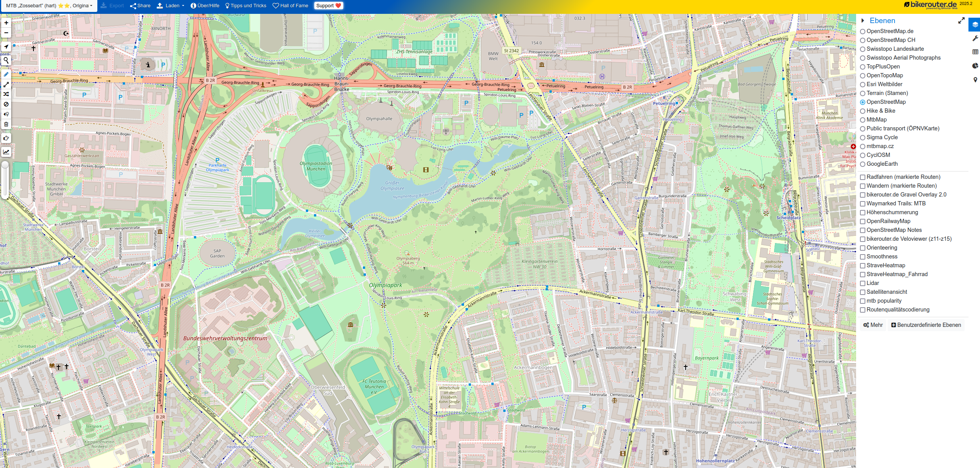Enable the Höhenschummerung overlay checkbox
Viewport: 980px width, 468px height.
[x=863, y=213]
